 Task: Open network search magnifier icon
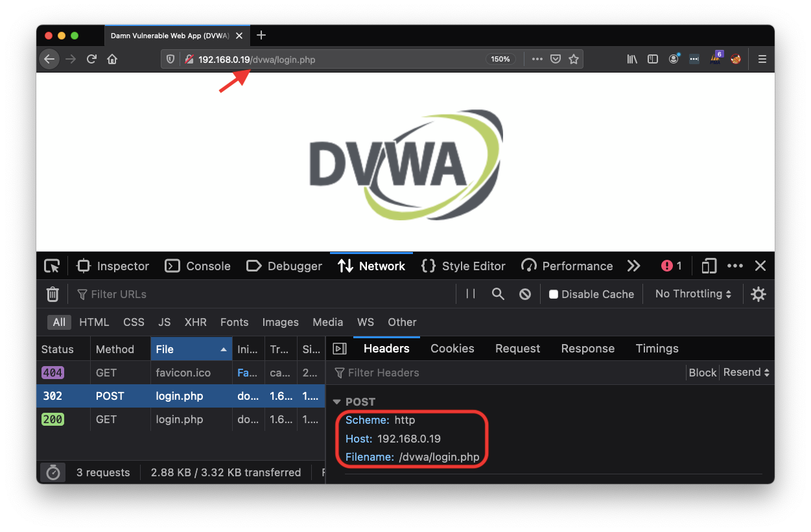(498, 294)
